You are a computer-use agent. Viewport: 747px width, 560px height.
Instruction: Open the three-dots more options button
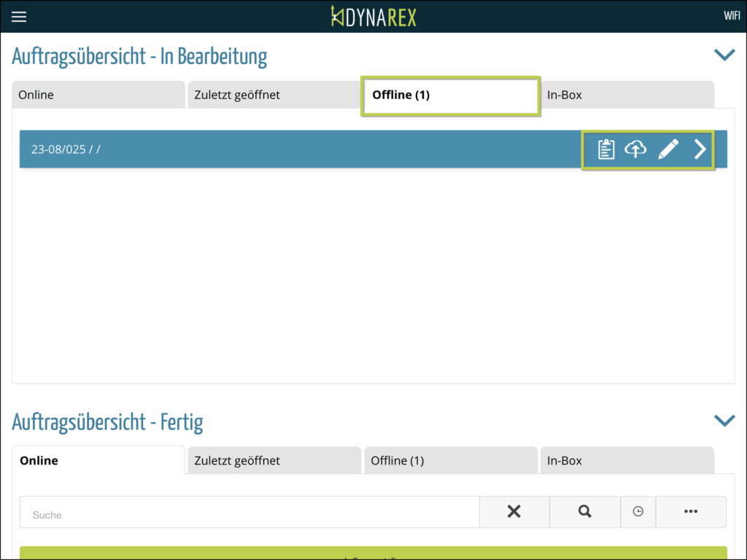tap(691, 512)
